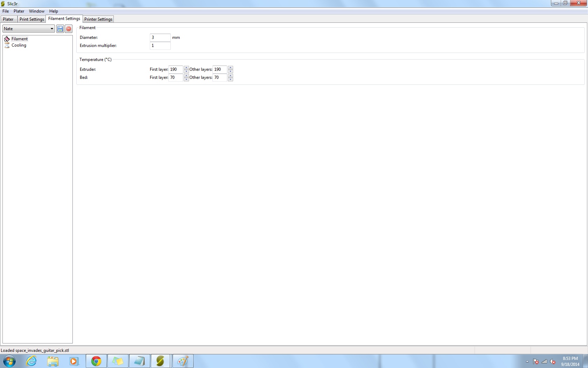Open Windows Explorer from taskbar

click(53, 361)
